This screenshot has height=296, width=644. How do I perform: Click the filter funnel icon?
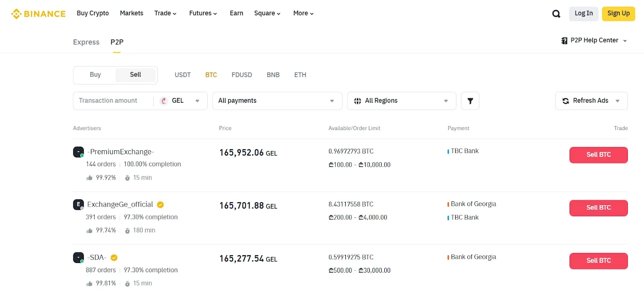click(x=470, y=101)
